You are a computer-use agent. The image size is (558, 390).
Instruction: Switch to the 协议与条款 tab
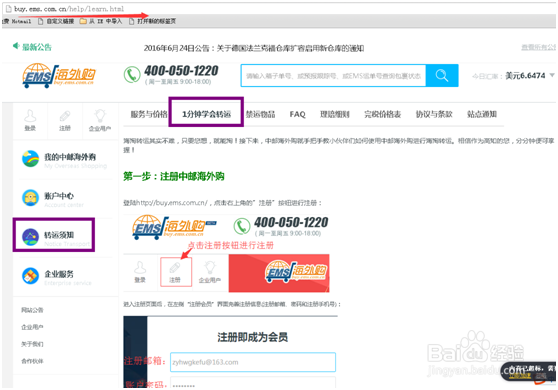click(434, 114)
